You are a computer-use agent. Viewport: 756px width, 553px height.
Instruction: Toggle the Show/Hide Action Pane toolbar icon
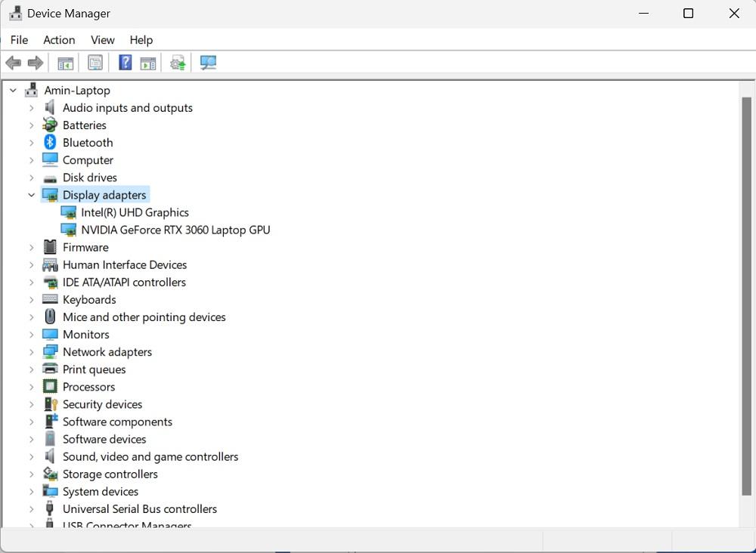point(148,63)
